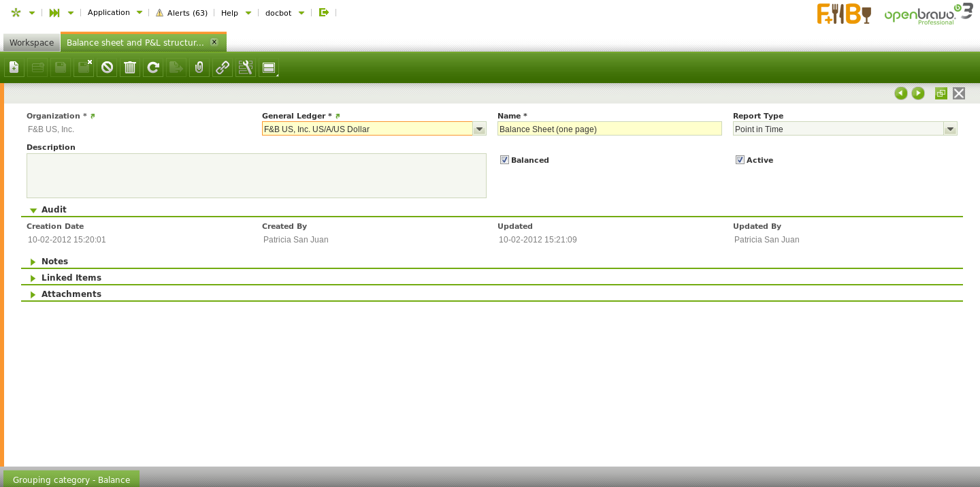Uncheck the Balanced checkbox
Image resolution: width=980 pixels, height=487 pixels.
click(x=504, y=160)
